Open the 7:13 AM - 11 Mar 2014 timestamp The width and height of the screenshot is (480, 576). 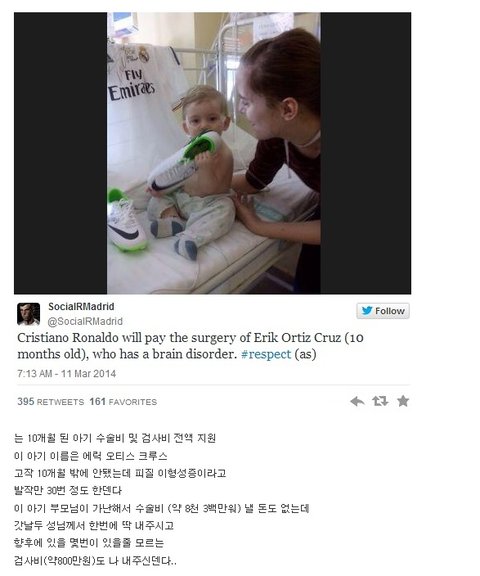click(66, 374)
